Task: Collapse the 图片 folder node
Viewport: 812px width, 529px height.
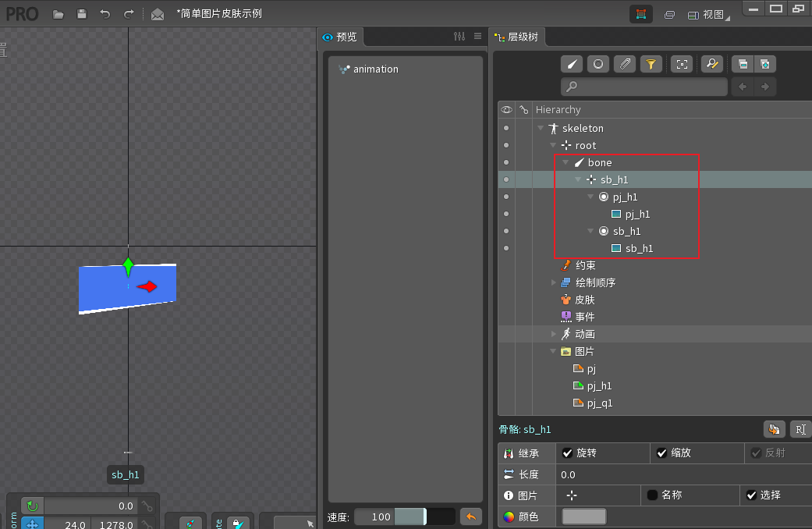Action: point(553,351)
